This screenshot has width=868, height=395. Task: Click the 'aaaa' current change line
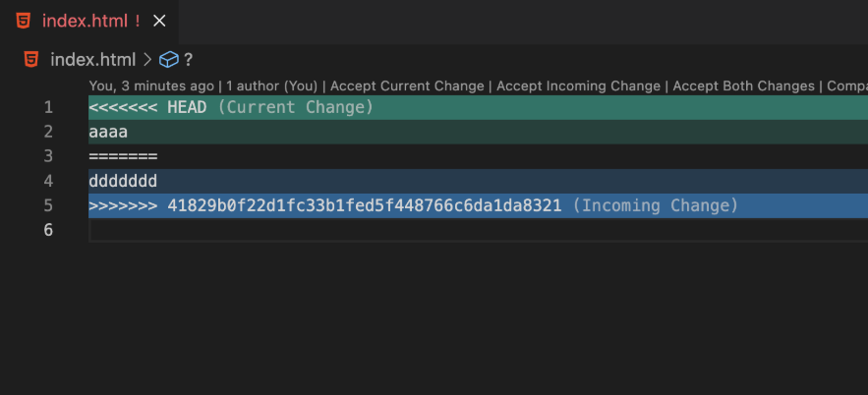point(479,132)
